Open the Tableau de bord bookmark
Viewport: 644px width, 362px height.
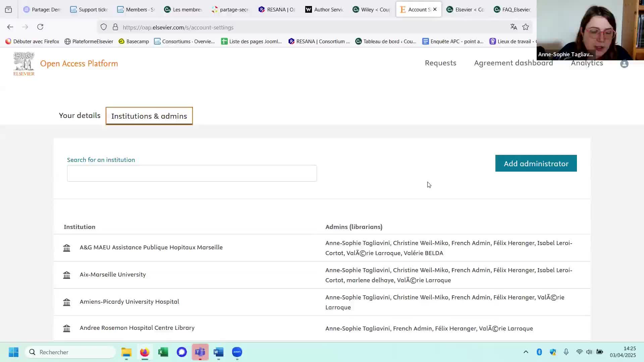click(386, 42)
